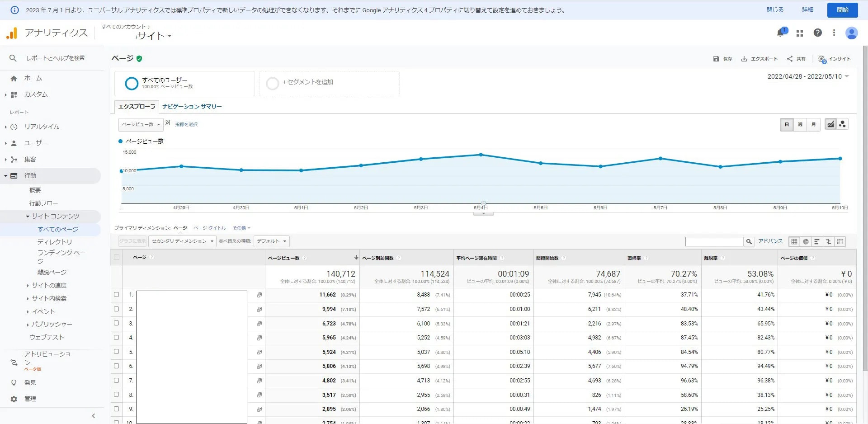The height and width of the screenshot is (424, 868).
Task: Click 閉じる to dismiss the banner
Action: (775, 10)
